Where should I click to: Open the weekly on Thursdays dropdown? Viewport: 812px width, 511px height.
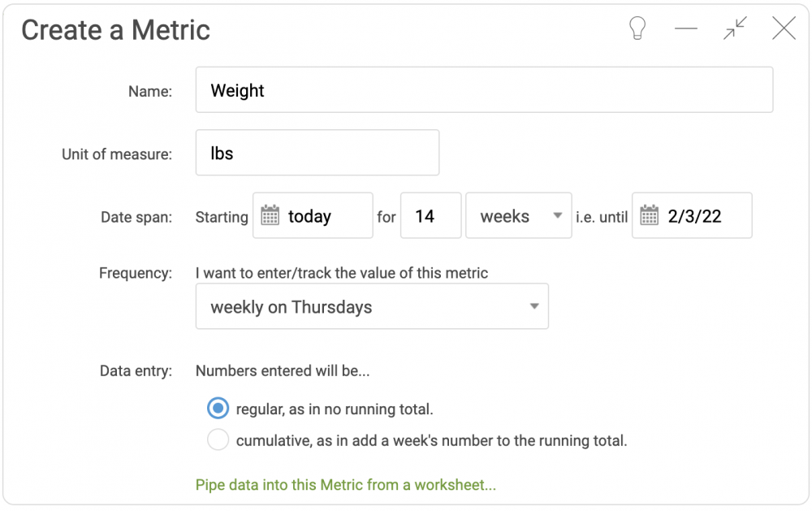tap(372, 306)
